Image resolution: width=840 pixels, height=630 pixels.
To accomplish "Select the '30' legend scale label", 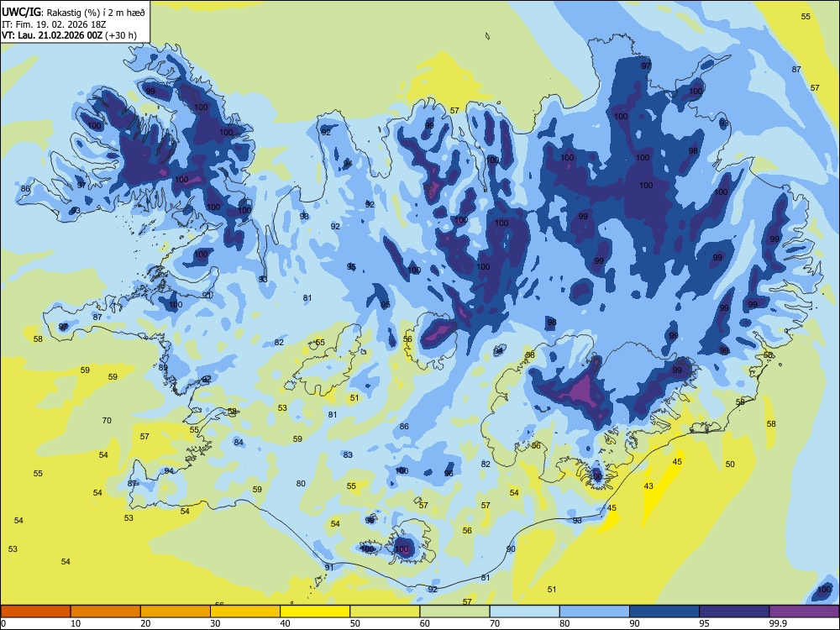I will click(215, 623).
